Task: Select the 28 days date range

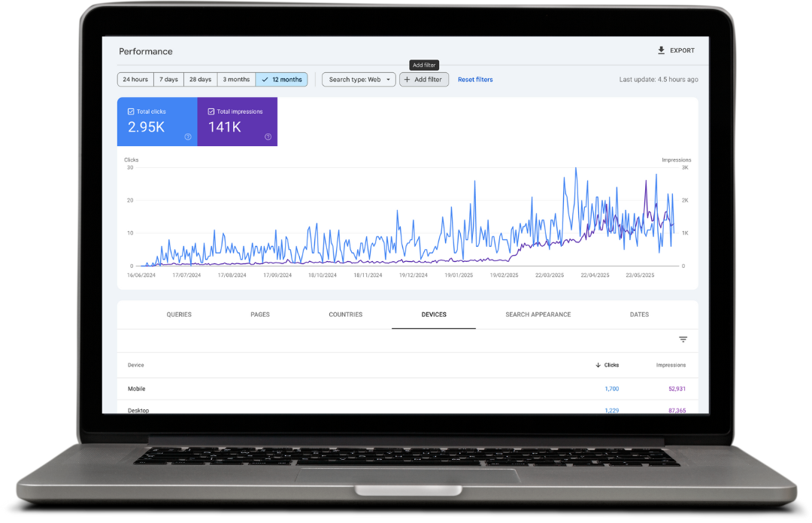Action: tap(200, 80)
